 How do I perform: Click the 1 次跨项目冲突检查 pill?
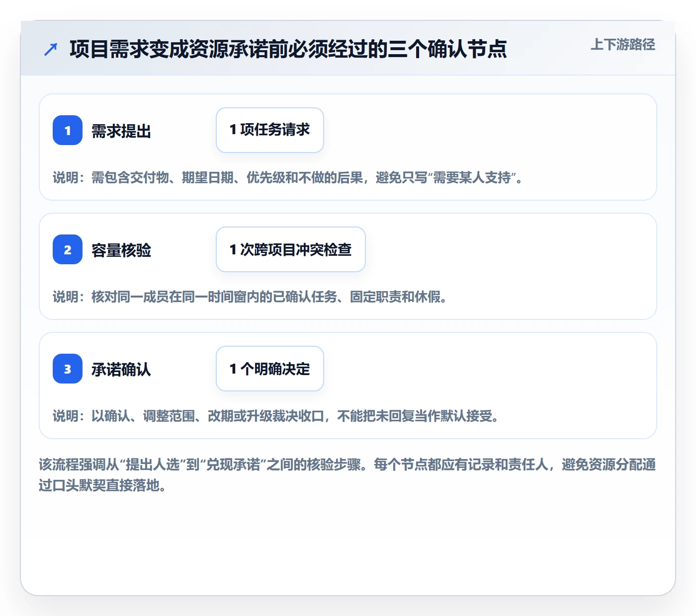pos(291,249)
